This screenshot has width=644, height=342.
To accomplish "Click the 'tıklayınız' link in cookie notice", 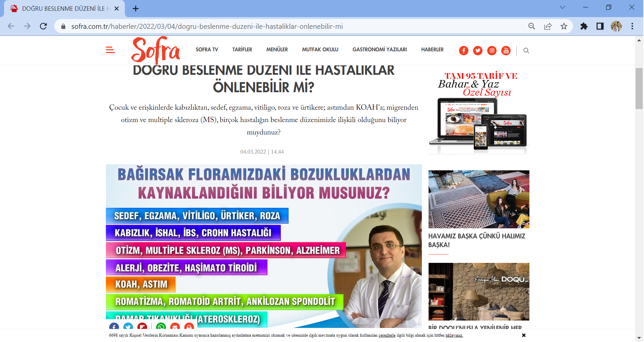I will (454, 335).
